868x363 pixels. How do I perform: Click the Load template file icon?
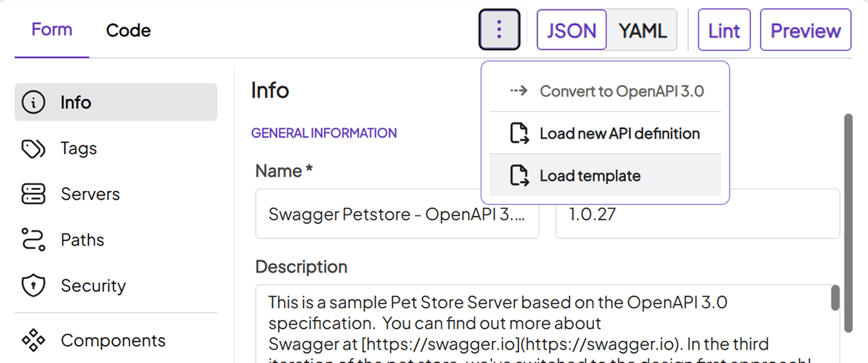pos(519,175)
